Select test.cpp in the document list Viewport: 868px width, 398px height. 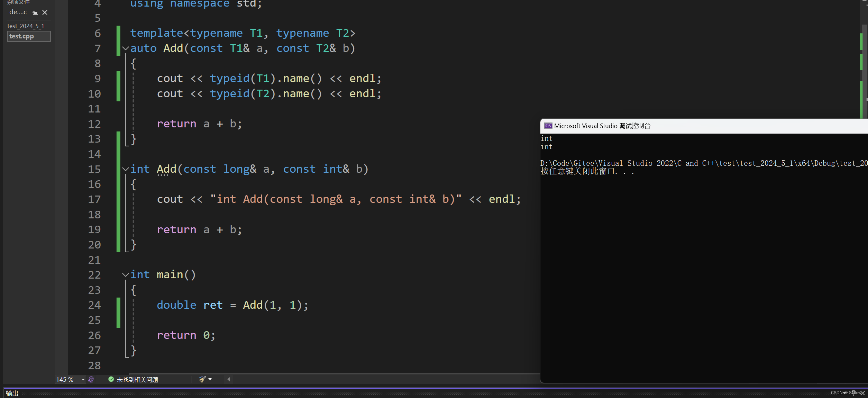pos(21,36)
